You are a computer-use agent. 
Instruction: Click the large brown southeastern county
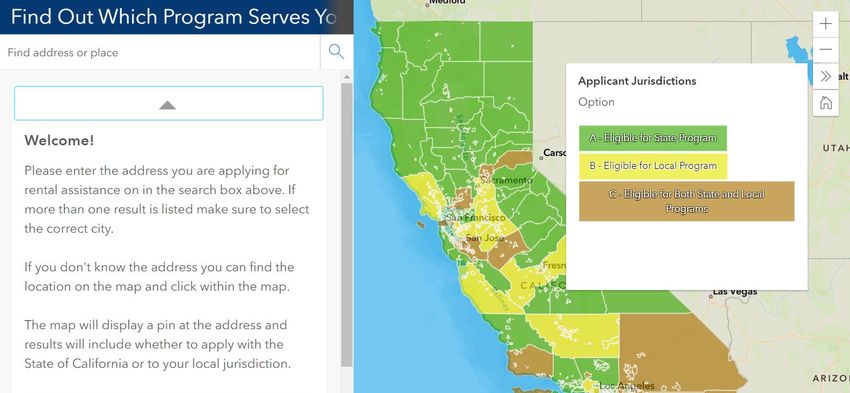pyautogui.click(x=678, y=352)
